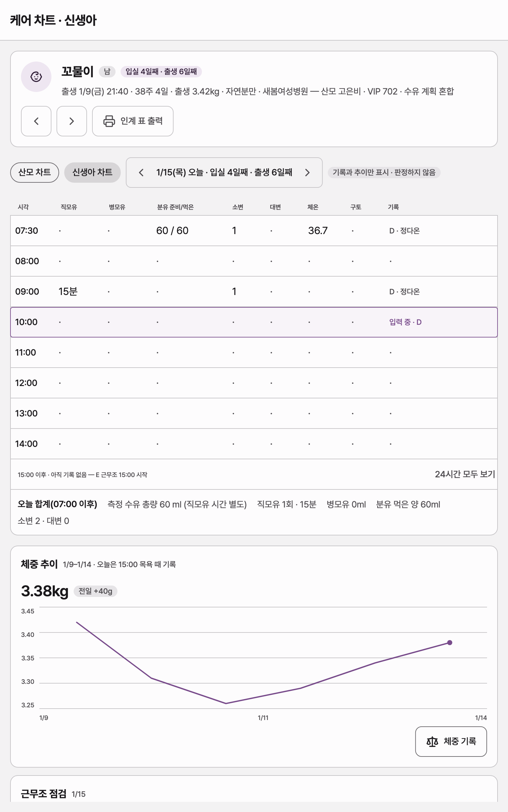Switch to 산모 차트 tab
The image size is (508, 812).
coord(35,173)
